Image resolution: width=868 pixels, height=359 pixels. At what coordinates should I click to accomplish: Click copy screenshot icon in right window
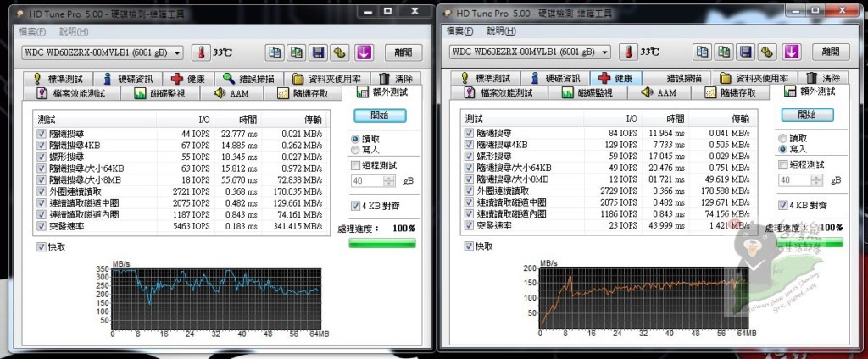[x=724, y=52]
